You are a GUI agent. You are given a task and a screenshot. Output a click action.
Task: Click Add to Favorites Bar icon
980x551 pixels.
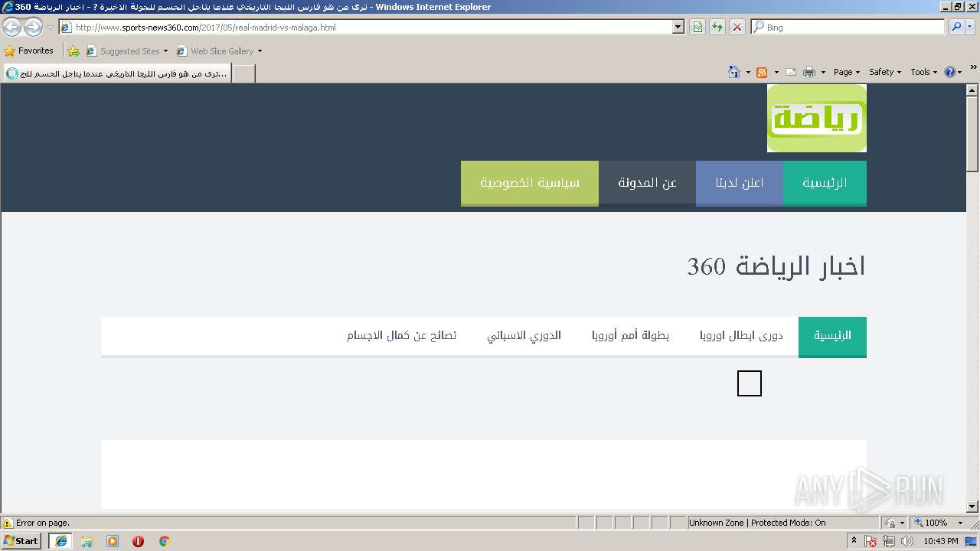73,51
